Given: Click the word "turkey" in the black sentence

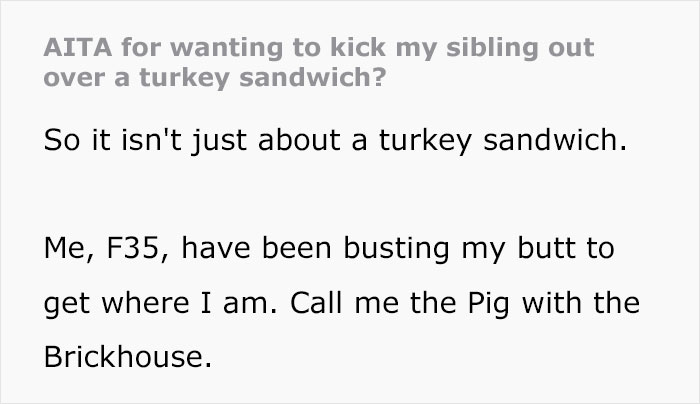Looking at the screenshot, I should 425,142.
